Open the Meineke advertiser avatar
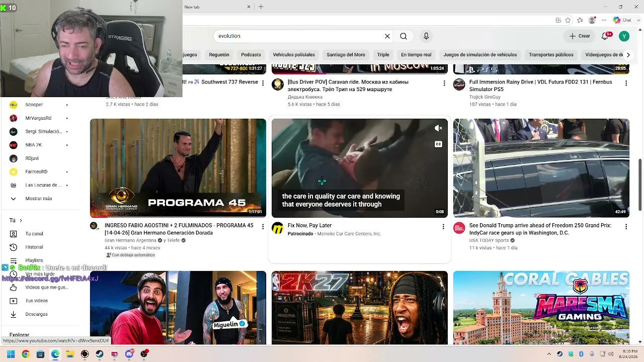The width and height of the screenshot is (644, 362). 278,229
